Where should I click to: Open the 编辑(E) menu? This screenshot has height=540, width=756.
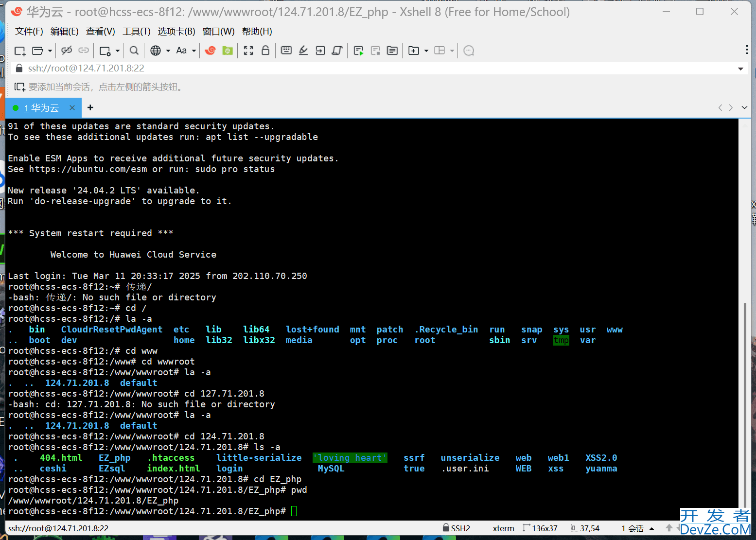(65, 32)
